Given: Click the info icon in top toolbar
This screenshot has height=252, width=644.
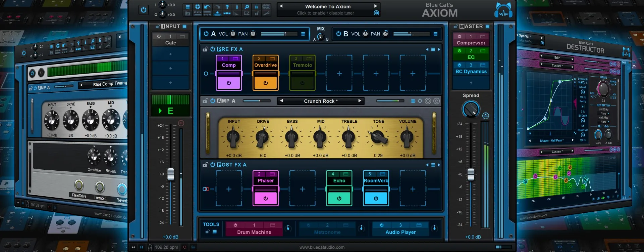Looking at the screenshot, I should pos(237,7).
